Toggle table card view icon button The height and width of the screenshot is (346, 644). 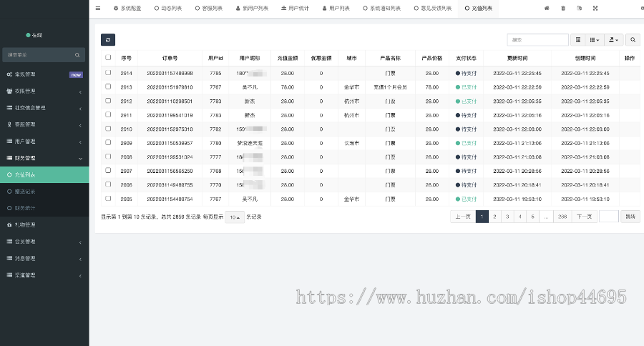tap(578, 40)
